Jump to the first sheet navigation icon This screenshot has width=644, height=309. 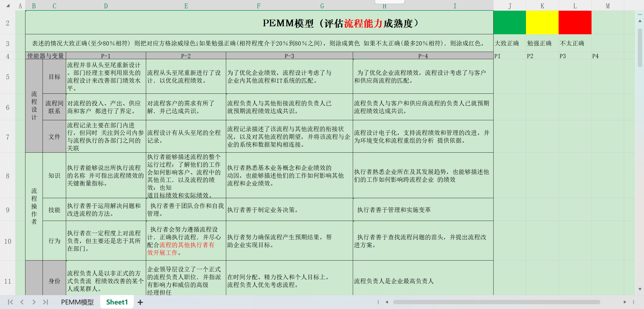click(10, 302)
